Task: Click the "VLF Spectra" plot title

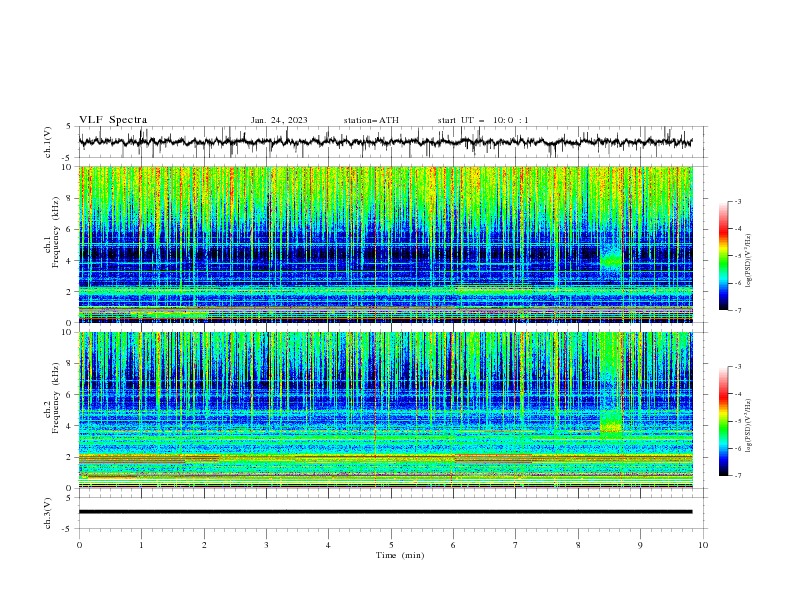Action: tap(113, 120)
